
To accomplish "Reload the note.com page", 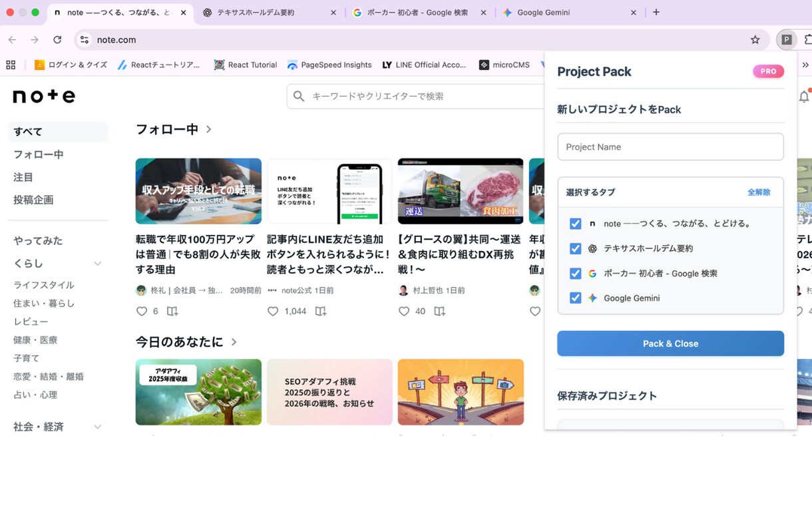I will click(57, 40).
